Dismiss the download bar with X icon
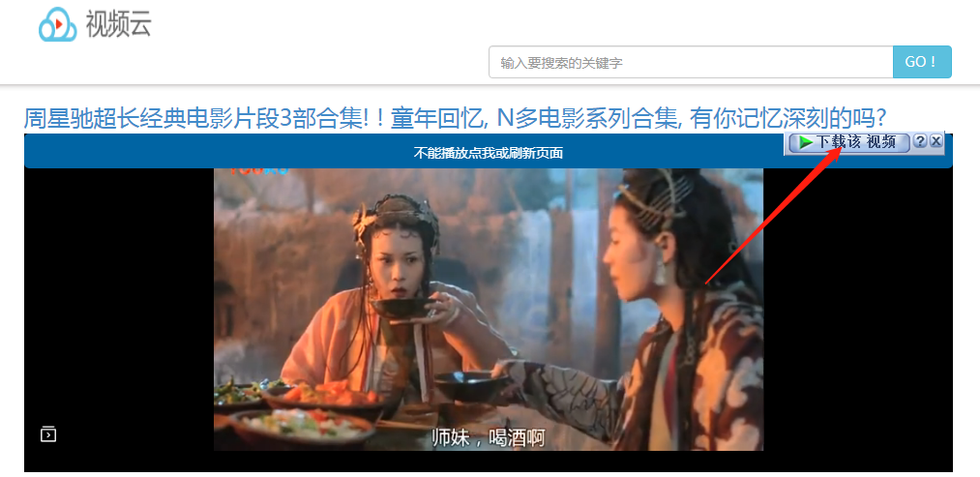This screenshot has width=980, height=477. [x=935, y=141]
